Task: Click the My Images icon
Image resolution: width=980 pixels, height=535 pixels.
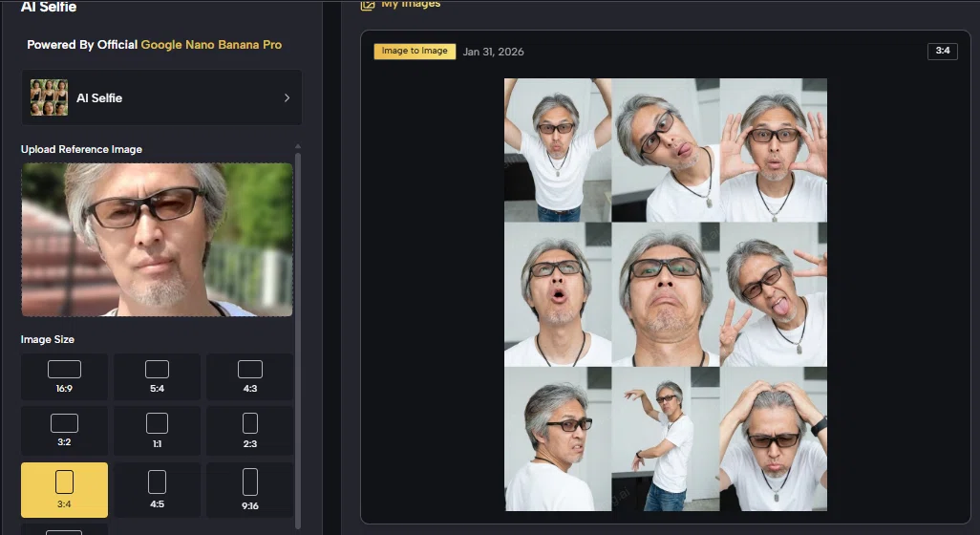Action: [368, 5]
